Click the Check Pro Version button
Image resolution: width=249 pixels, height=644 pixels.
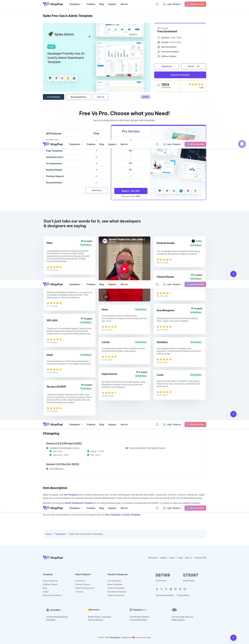pyautogui.click(x=180, y=75)
